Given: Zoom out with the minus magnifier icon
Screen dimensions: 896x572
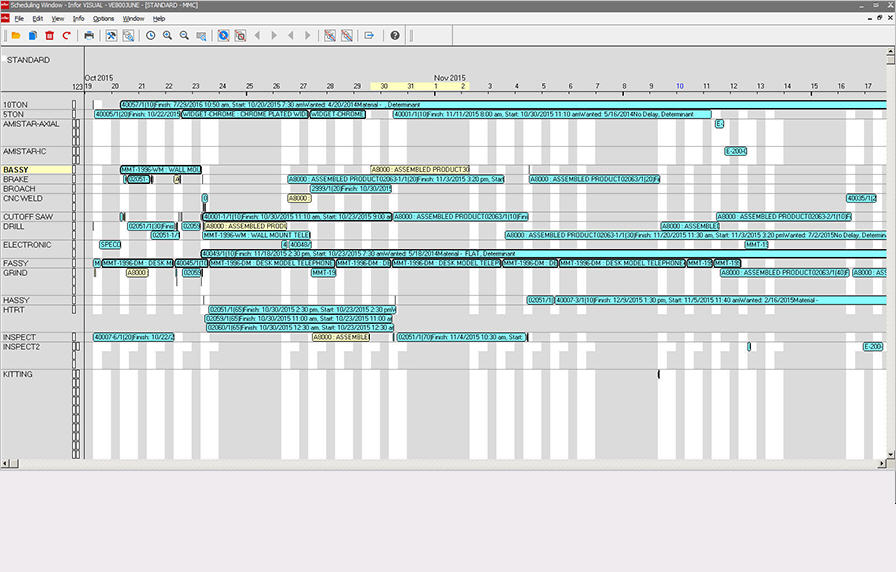Looking at the screenshot, I should click(x=184, y=35).
